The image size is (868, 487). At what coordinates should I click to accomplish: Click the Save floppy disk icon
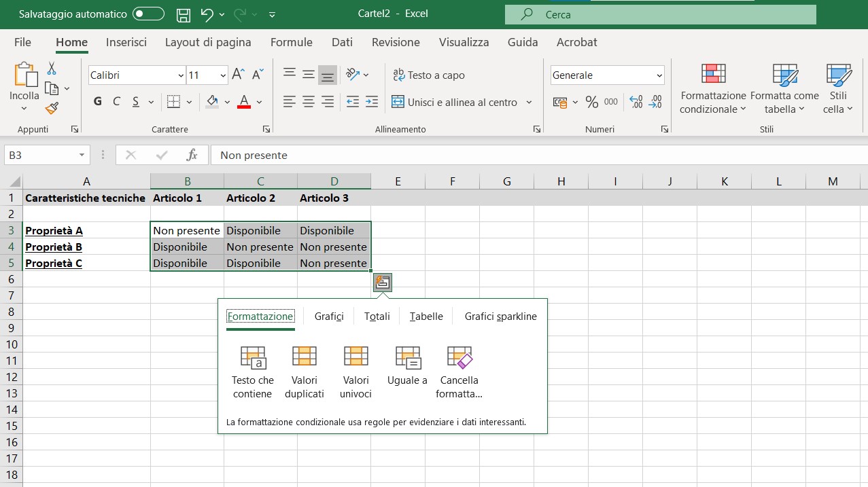click(183, 14)
